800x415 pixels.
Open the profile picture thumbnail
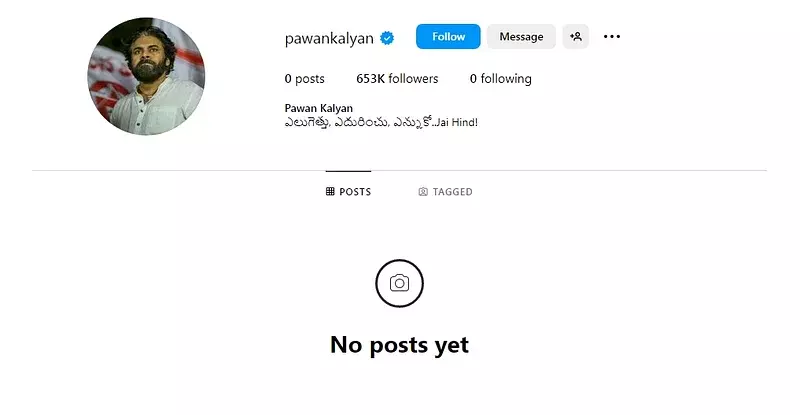click(146, 77)
